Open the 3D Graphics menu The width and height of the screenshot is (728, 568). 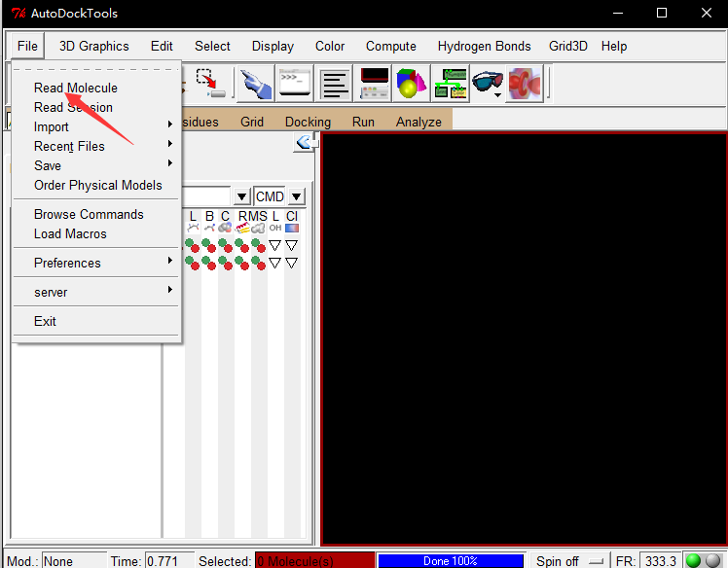93,46
